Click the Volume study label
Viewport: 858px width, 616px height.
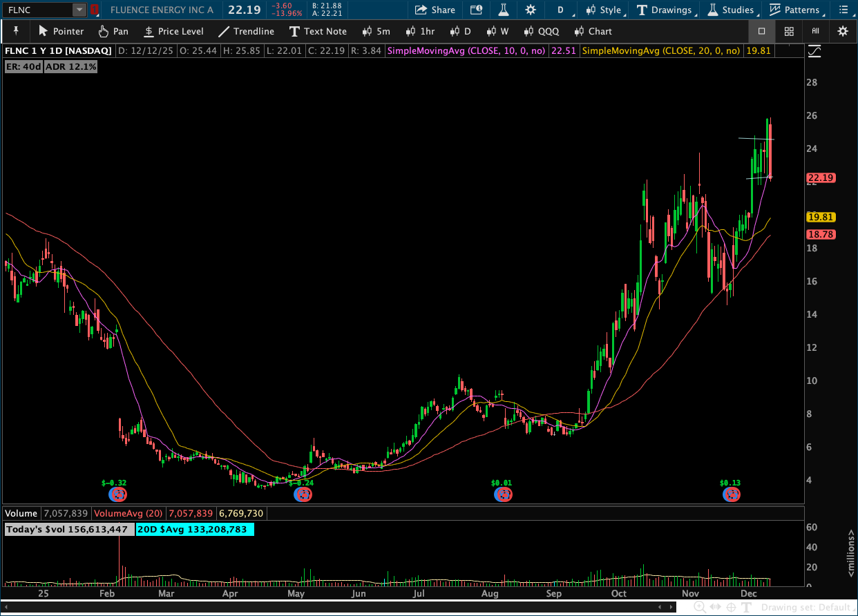point(21,514)
